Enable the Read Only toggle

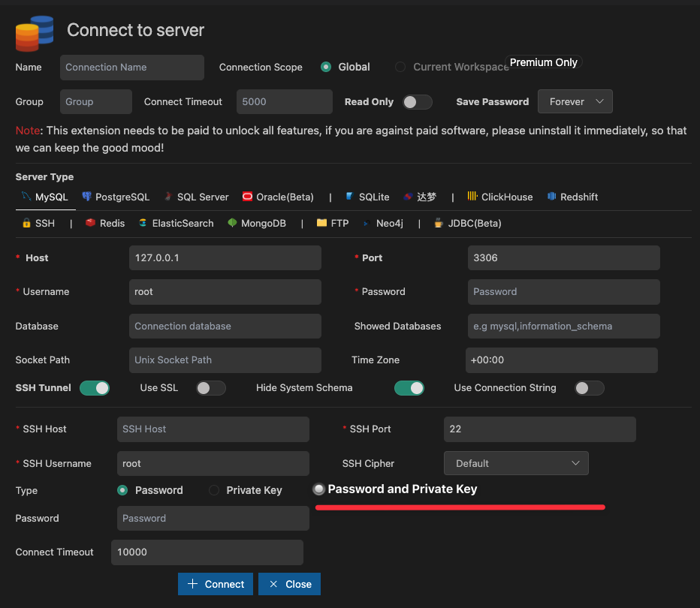click(x=417, y=101)
